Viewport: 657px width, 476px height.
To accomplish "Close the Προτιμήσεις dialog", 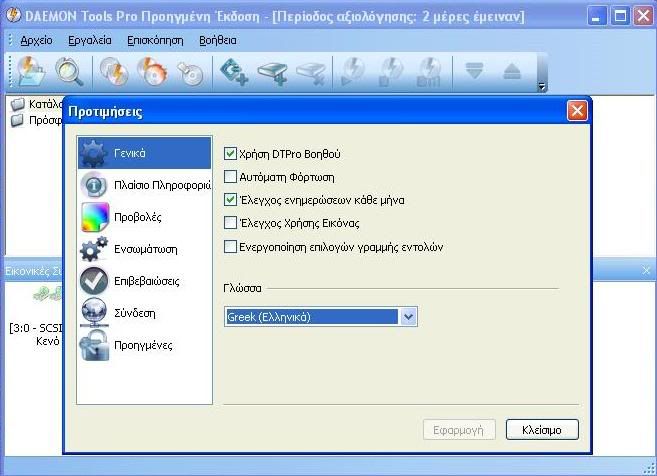I will 577,111.
